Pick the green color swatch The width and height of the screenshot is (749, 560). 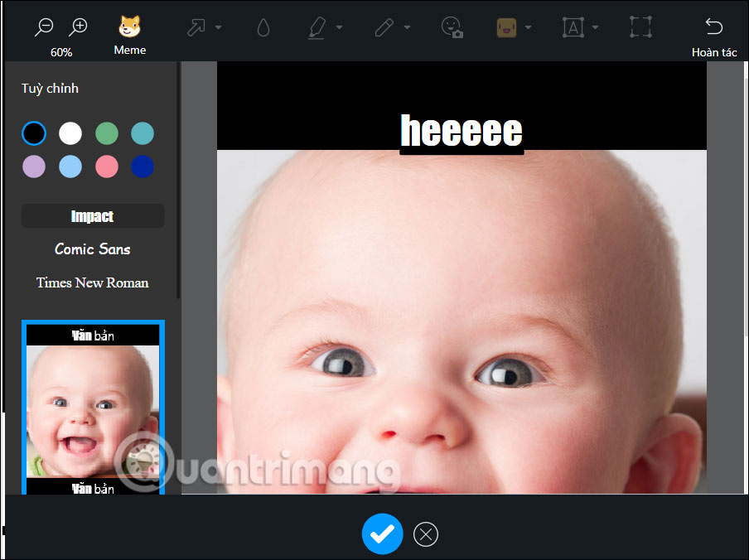(107, 133)
